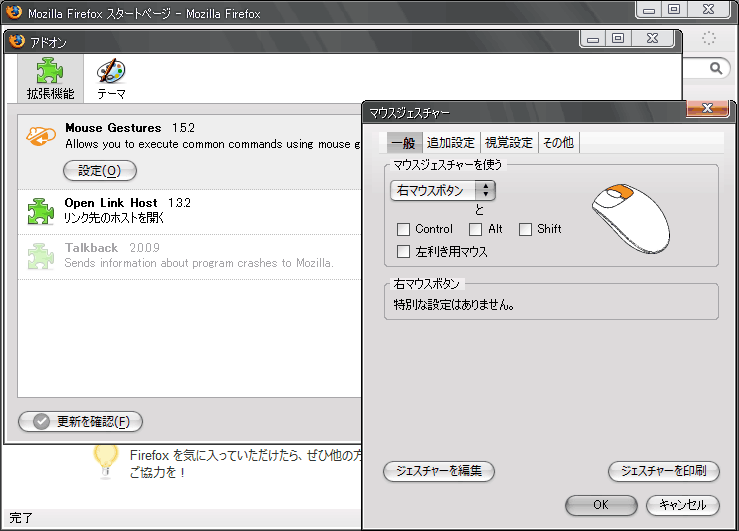
Task: Click the Firefox icon in the アドオン title bar
Action: [17, 41]
